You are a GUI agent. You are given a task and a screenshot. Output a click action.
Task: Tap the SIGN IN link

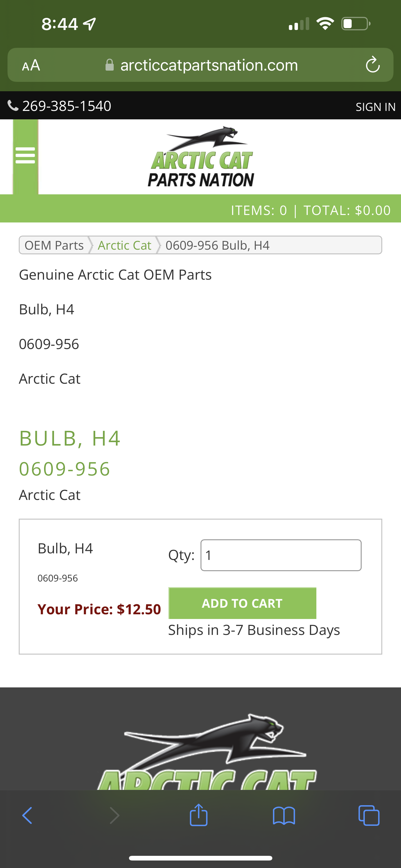[x=375, y=107]
